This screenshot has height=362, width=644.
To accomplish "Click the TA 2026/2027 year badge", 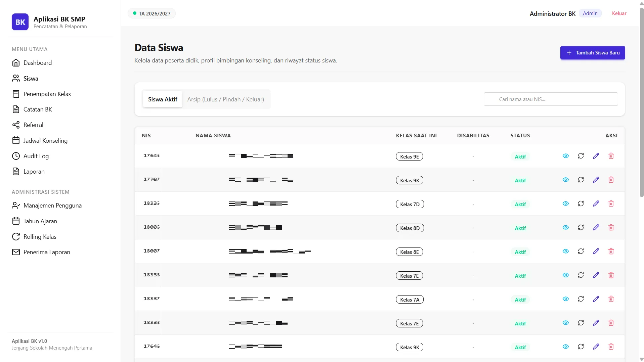I will coord(152,13).
